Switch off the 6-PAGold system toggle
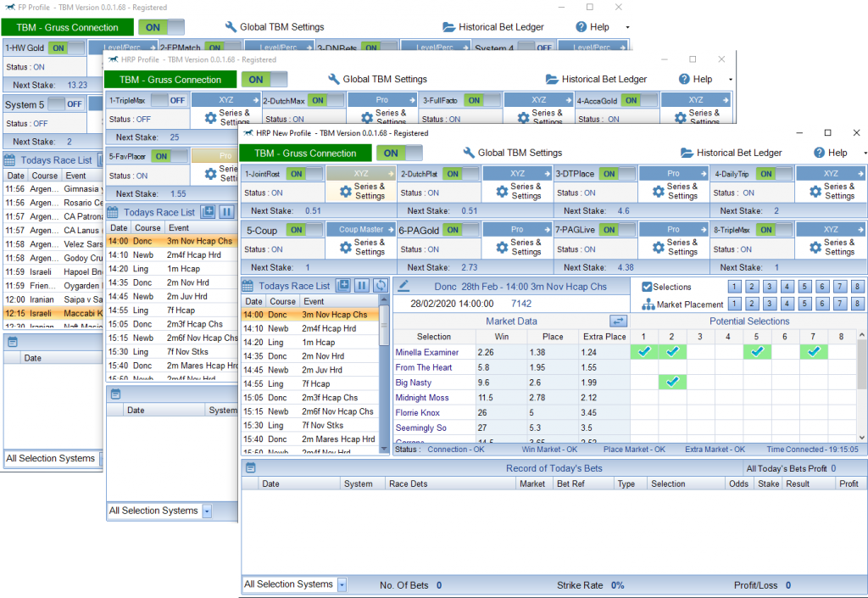 point(460,230)
